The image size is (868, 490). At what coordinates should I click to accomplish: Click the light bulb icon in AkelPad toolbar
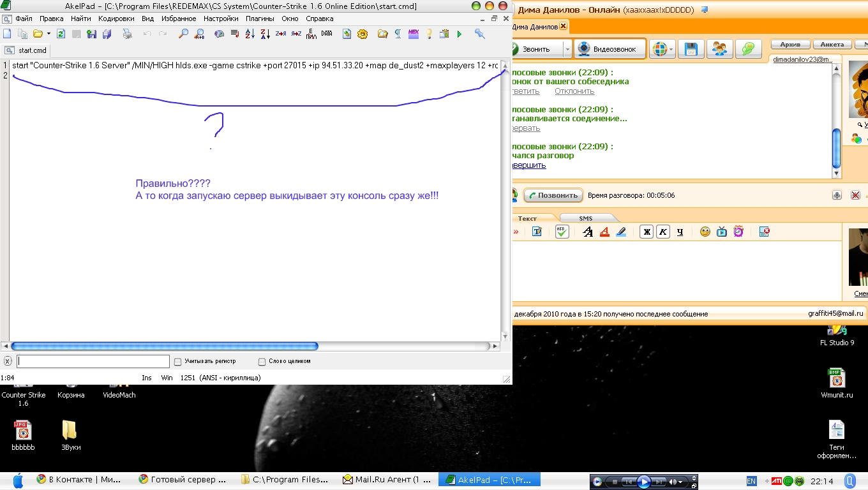pyautogui.click(x=429, y=34)
